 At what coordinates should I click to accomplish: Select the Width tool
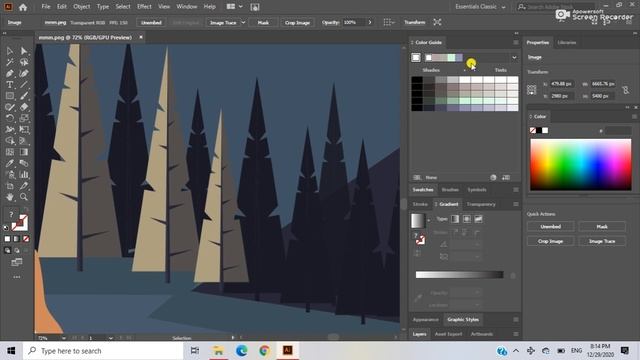(10, 130)
